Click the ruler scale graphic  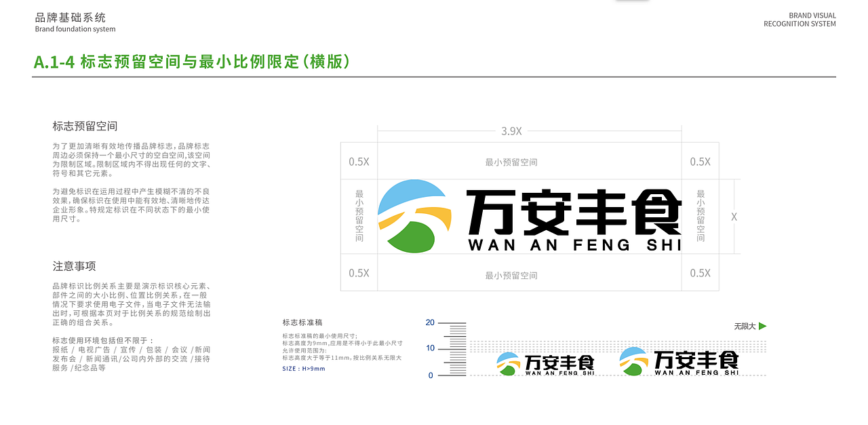(452, 349)
